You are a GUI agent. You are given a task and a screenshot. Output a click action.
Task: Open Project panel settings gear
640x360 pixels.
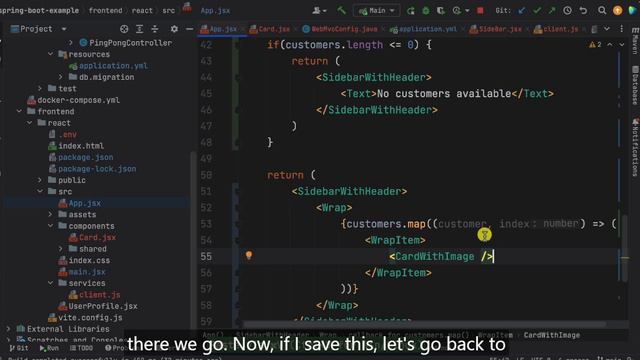[x=174, y=29]
